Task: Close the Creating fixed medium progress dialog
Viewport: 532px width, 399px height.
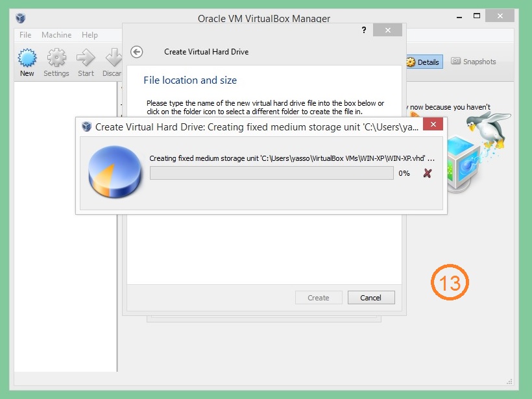Action: coord(433,126)
